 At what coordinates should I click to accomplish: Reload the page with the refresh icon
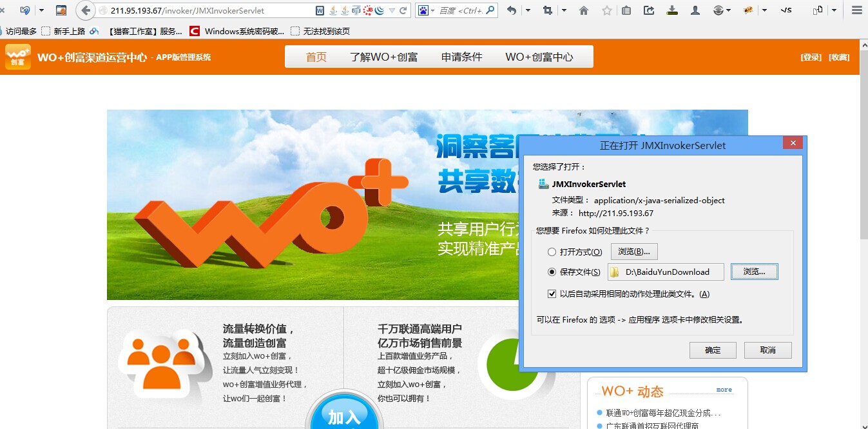(403, 10)
